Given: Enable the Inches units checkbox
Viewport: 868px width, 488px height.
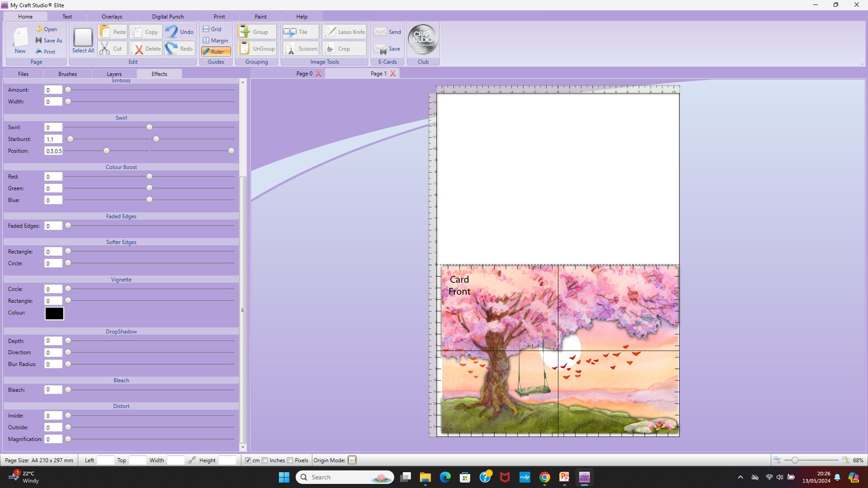Looking at the screenshot, I should tap(265, 460).
